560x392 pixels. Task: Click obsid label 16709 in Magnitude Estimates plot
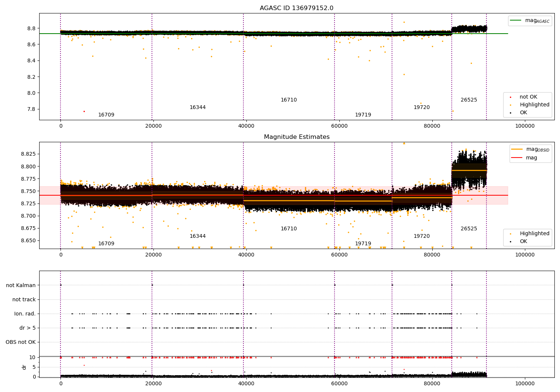click(x=106, y=244)
